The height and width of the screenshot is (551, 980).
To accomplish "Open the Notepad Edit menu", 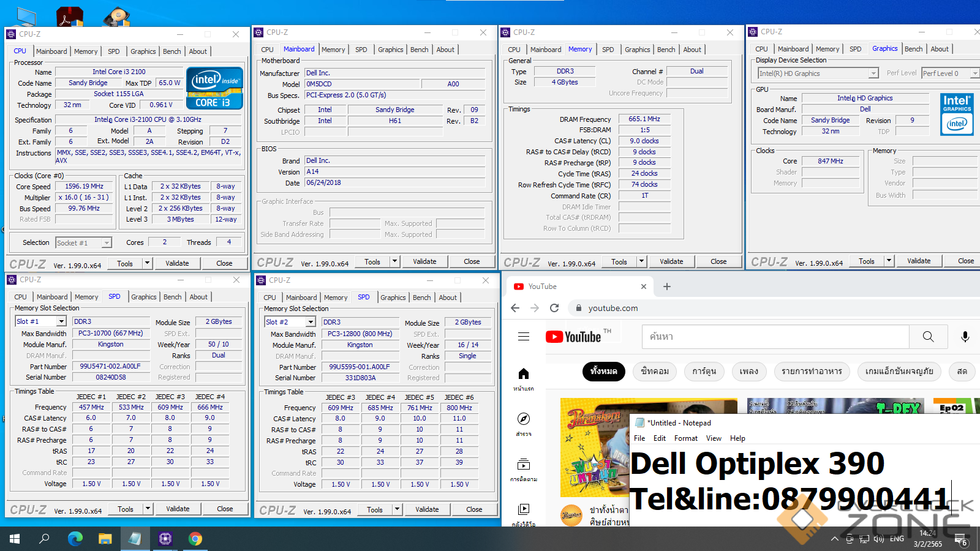I will (x=660, y=438).
